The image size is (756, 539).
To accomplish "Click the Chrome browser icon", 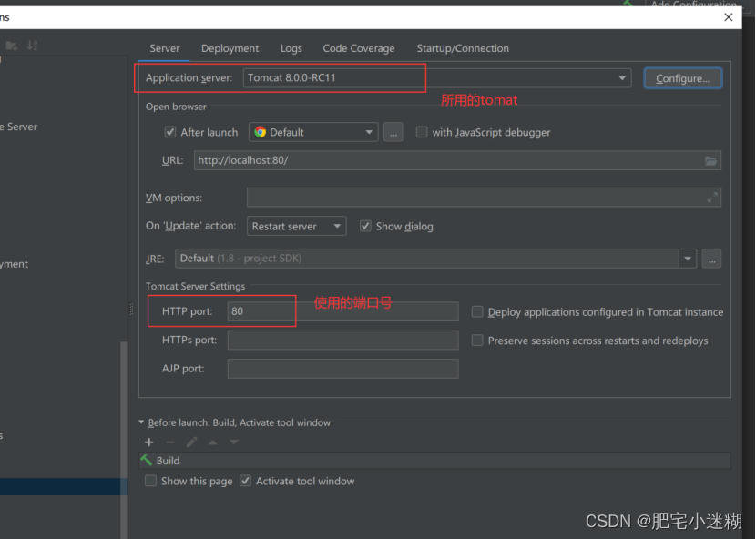I will pyautogui.click(x=261, y=132).
